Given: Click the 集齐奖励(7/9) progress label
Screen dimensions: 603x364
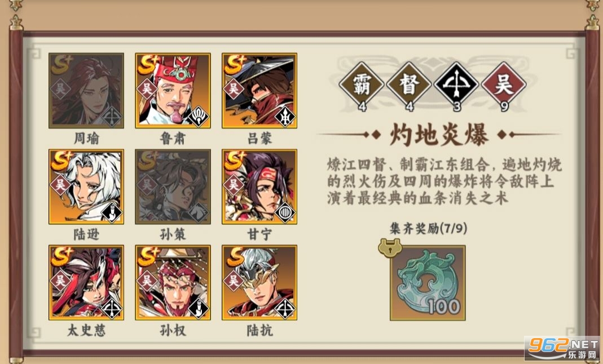Looking at the screenshot, I should click(428, 229).
